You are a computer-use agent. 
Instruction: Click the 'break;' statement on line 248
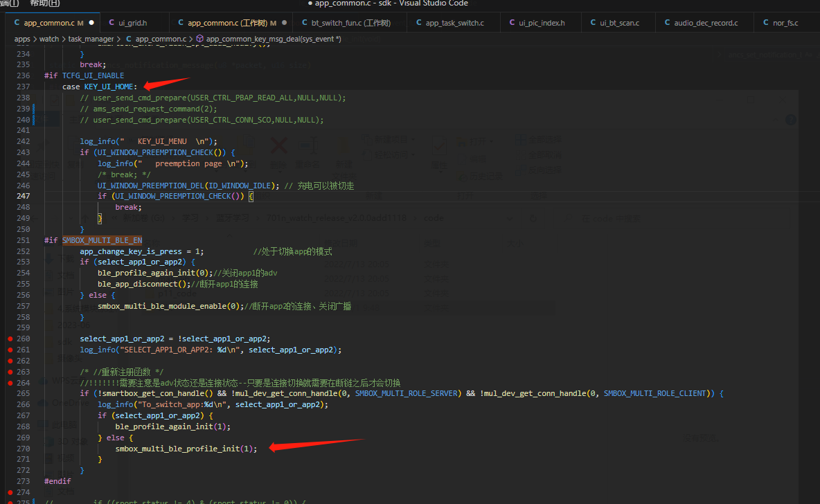(x=129, y=208)
